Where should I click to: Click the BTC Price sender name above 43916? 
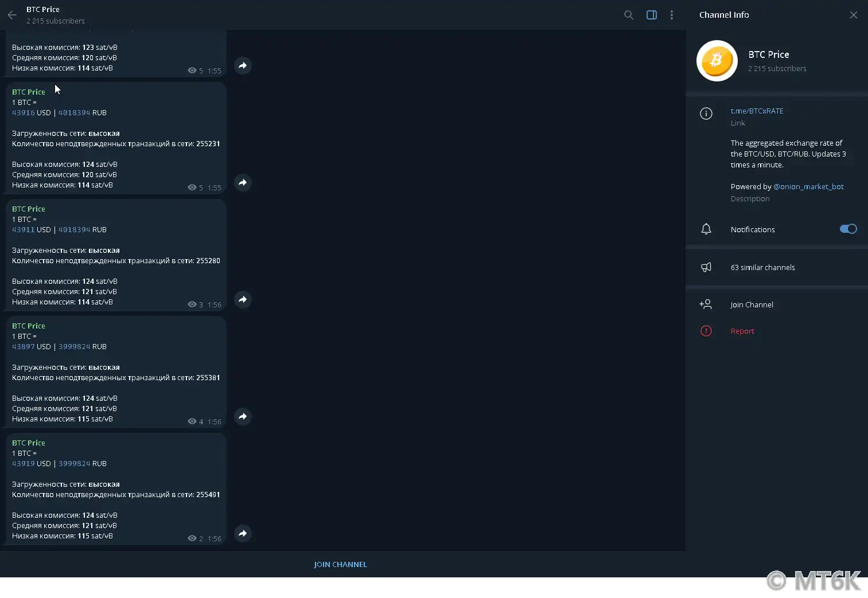coord(29,92)
